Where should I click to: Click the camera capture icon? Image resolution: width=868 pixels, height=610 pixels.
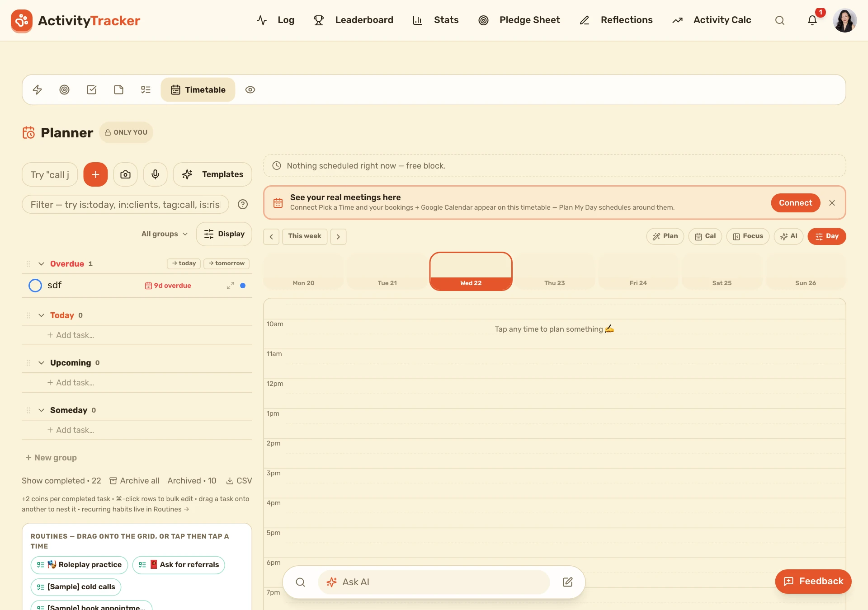coord(125,174)
